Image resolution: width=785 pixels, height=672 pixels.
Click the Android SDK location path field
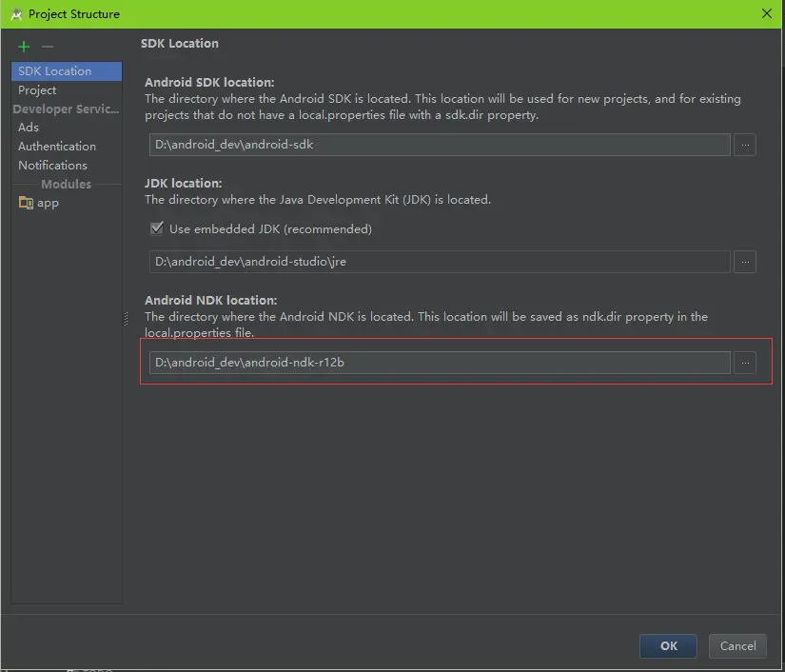440,145
